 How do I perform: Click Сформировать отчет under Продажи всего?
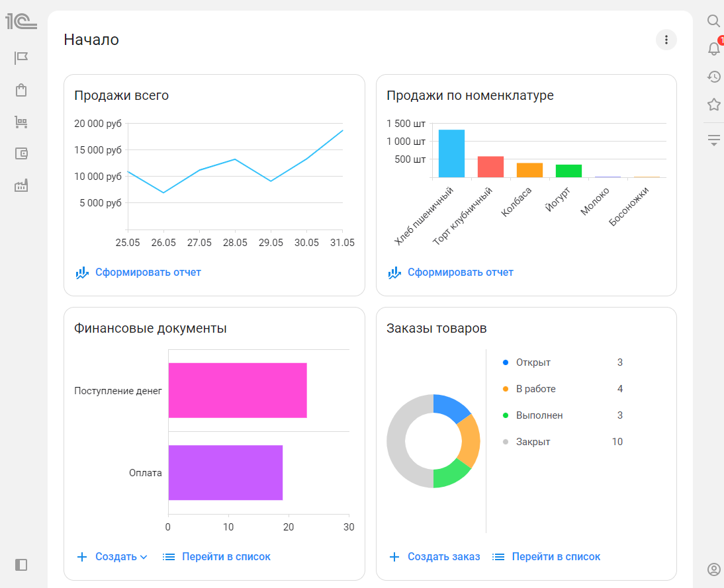(138, 273)
